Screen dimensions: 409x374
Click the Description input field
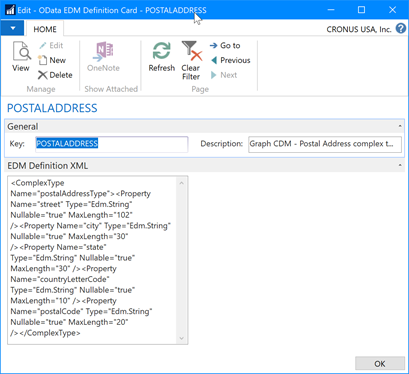[x=325, y=144]
